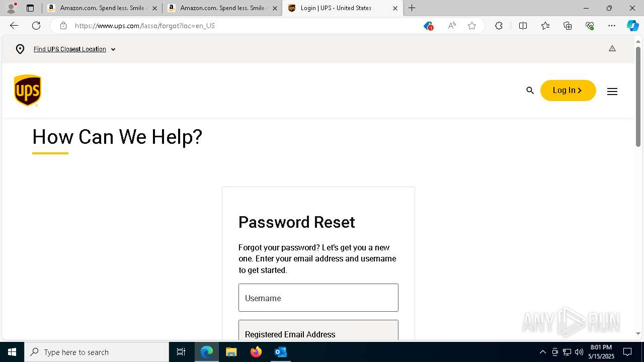Launch Copilot sidebar
Viewport: 644px width, 362px height.
click(x=632, y=26)
